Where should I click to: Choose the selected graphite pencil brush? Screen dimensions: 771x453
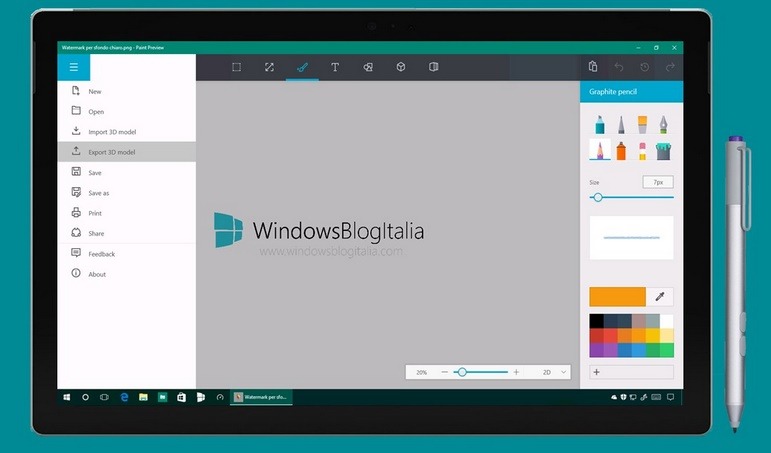[600, 150]
